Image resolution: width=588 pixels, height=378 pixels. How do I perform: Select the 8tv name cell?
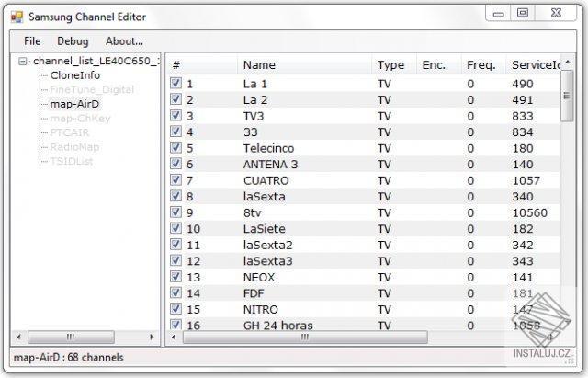tap(253, 212)
